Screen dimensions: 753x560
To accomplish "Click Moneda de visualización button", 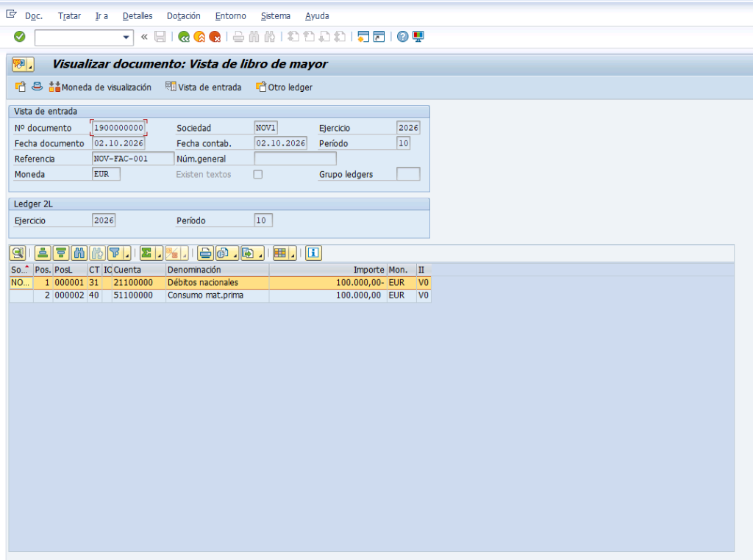I will (x=100, y=87).
